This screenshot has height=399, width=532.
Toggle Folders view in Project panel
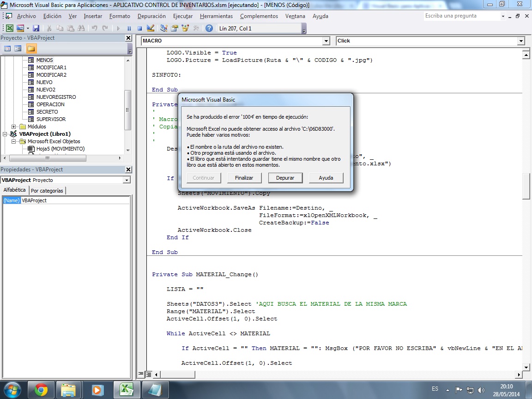tap(31, 48)
